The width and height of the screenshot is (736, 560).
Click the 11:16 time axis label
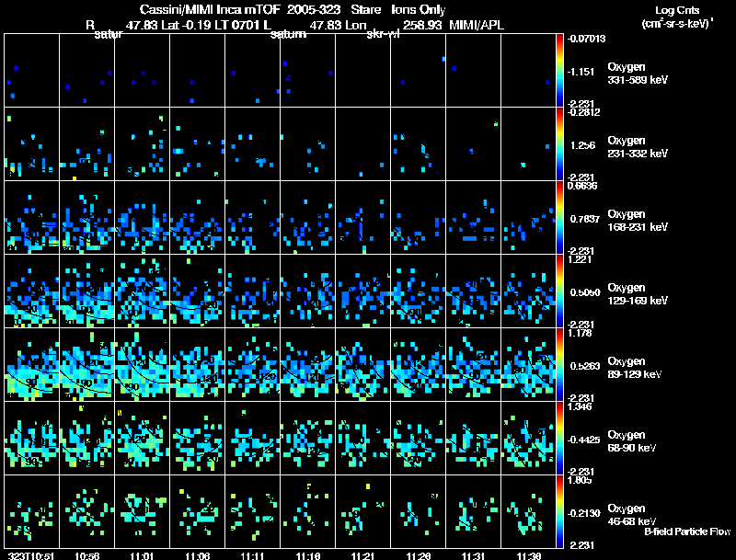pyautogui.click(x=308, y=555)
